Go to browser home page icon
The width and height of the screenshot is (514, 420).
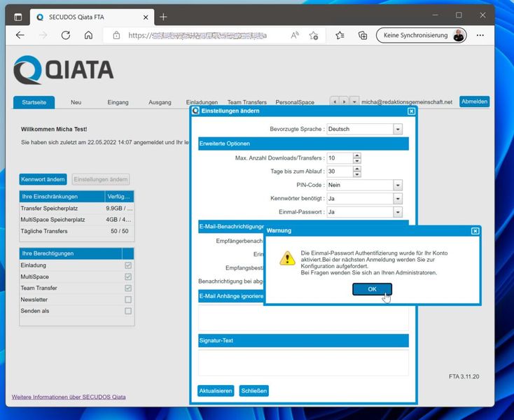88,35
